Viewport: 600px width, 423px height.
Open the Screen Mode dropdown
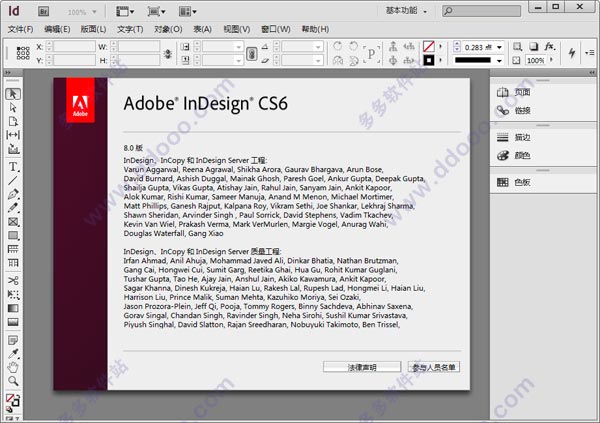click(x=156, y=11)
